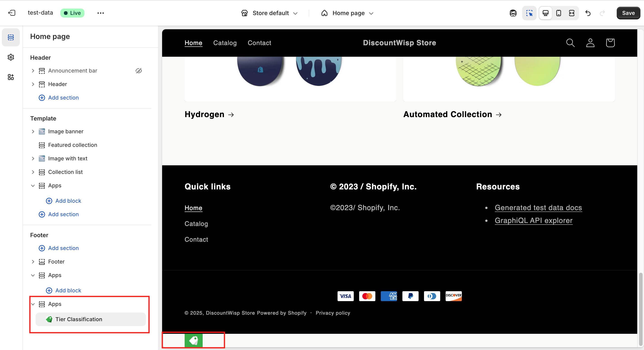Open the three-dots more actions menu
644x350 pixels.
tap(100, 13)
